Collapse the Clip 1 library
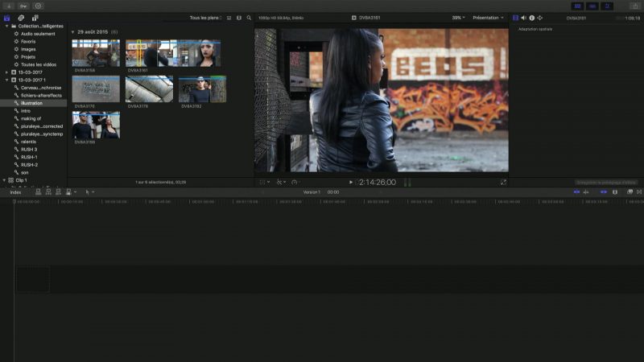The width and height of the screenshot is (644, 362). (4, 180)
